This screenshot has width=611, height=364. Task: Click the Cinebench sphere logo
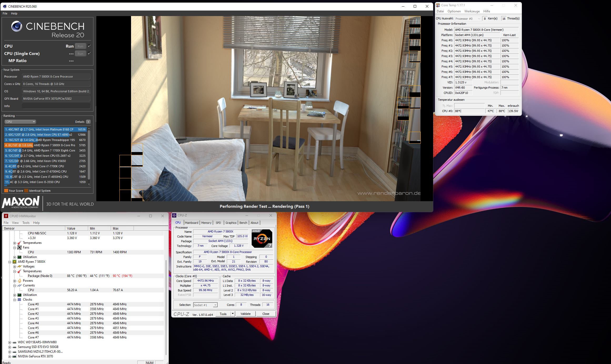click(x=17, y=26)
